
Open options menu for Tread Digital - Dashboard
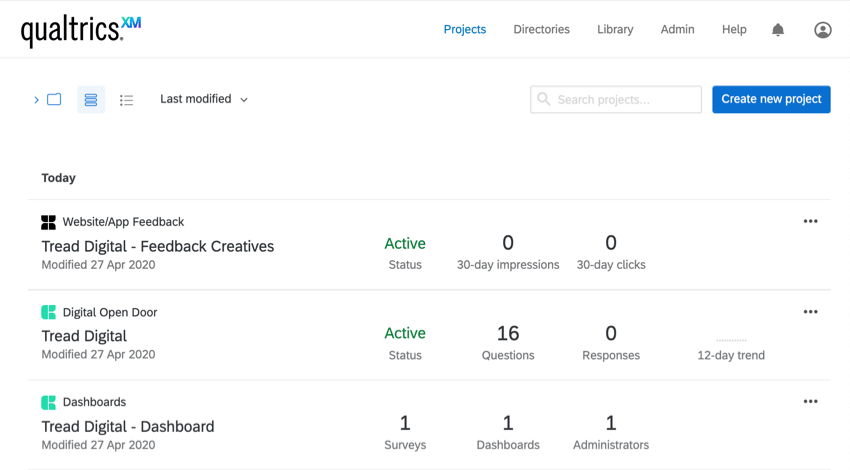click(810, 401)
